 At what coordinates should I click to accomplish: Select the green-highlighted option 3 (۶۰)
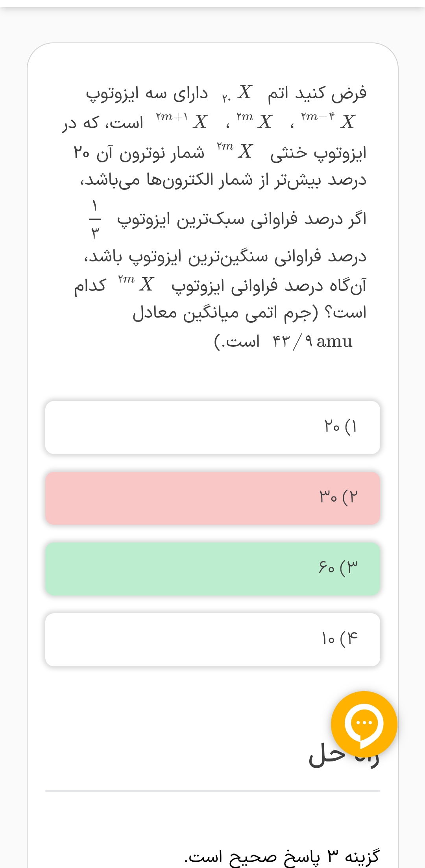pyautogui.click(x=213, y=569)
